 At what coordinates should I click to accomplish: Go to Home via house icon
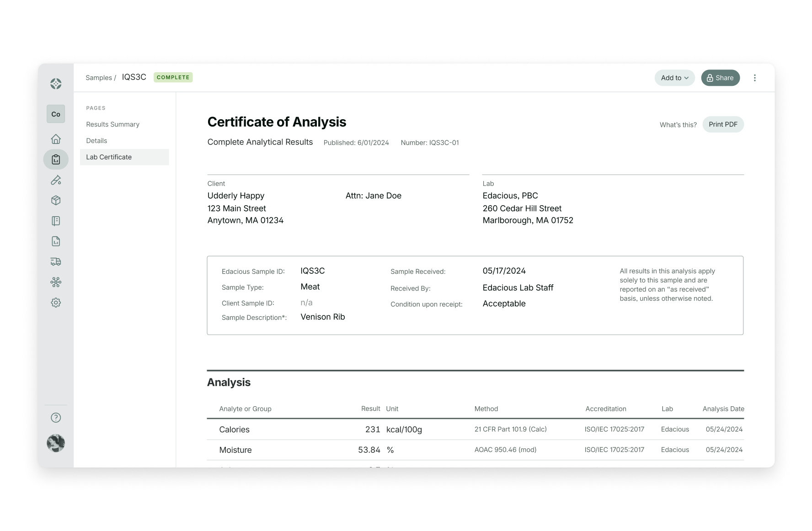point(56,139)
